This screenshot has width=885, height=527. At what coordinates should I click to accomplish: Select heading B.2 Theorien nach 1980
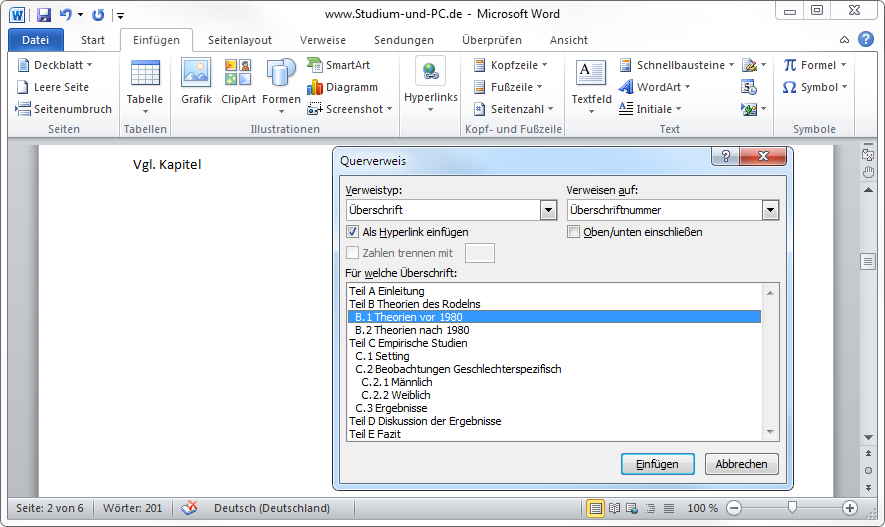click(554, 330)
